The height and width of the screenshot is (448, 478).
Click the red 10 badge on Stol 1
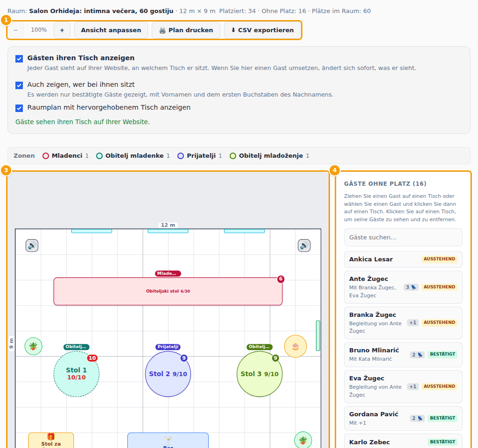[x=92, y=358]
